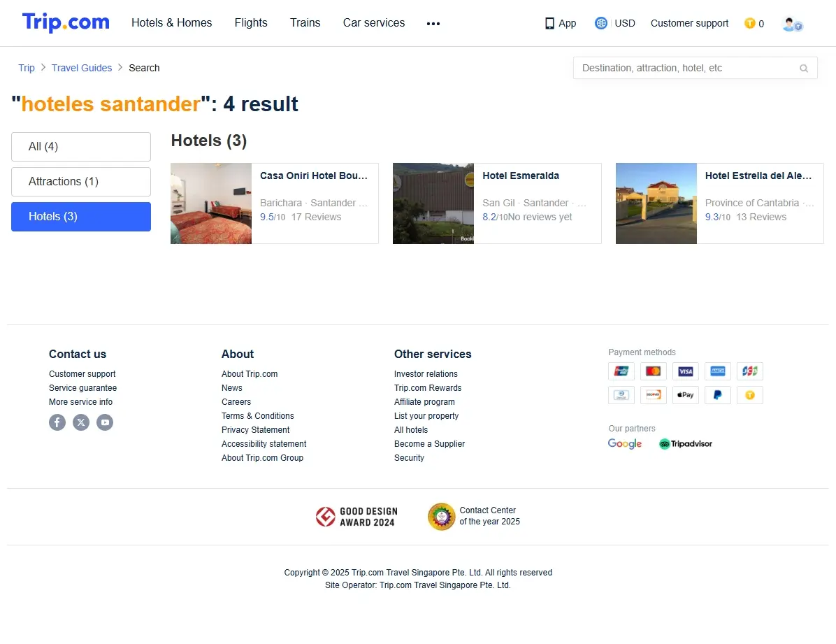Open the Hotels & Homes menu
The height and width of the screenshot is (644, 836).
pyautogui.click(x=172, y=23)
